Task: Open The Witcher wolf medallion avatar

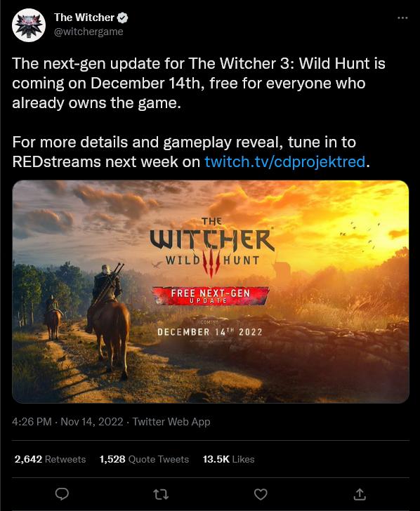Action: tap(29, 25)
